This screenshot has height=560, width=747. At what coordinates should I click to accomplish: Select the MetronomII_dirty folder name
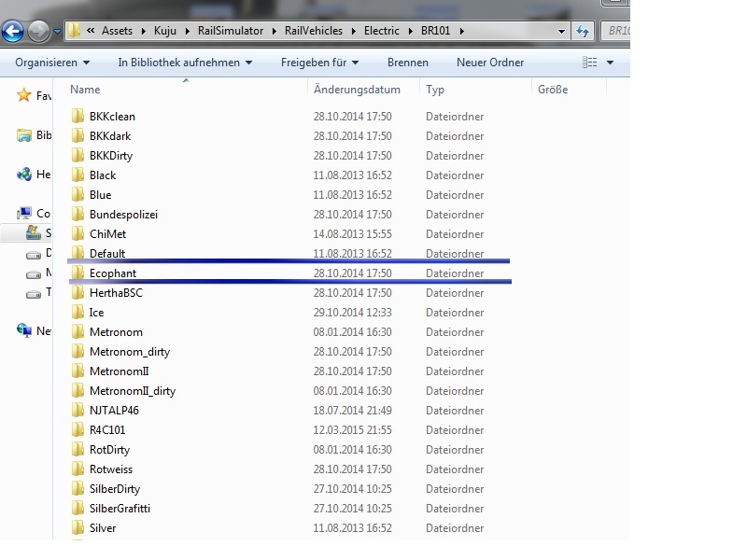click(x=133, y=391)
